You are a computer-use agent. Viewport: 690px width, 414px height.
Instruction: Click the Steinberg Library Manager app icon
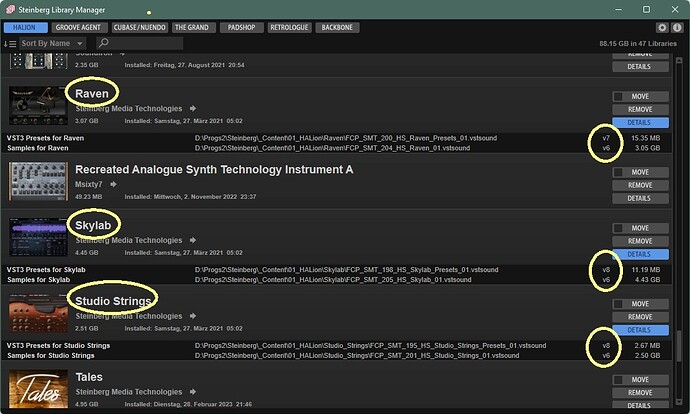(x=10, y=9)
